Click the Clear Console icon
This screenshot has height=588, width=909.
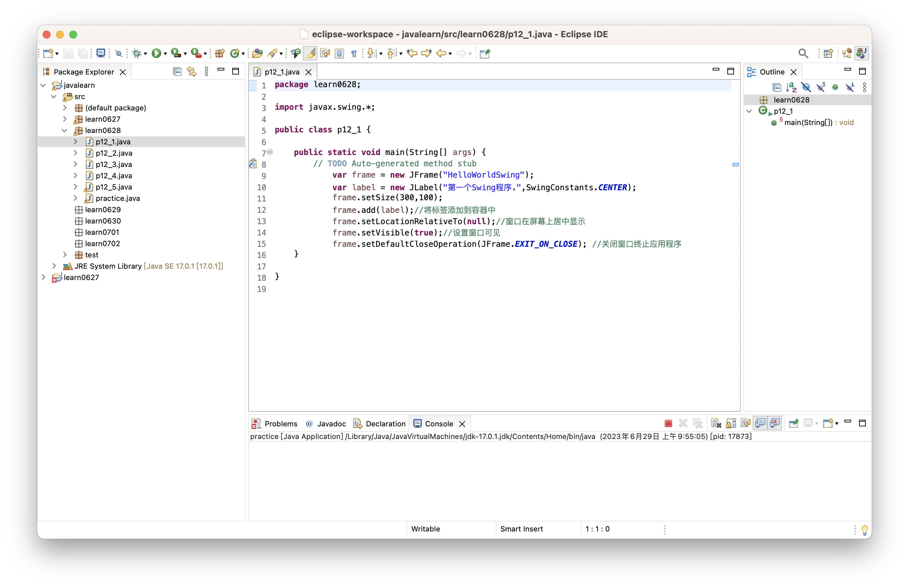[x=716, y=423]
